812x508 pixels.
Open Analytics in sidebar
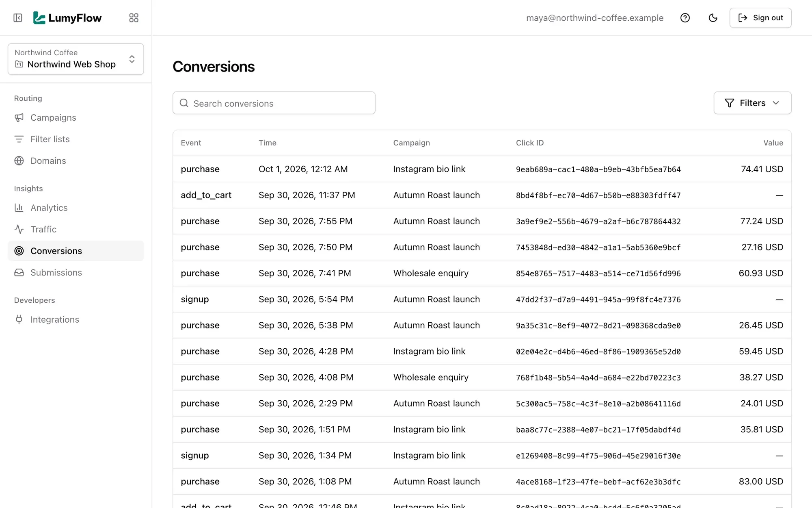pyautogui.click(x=76, y=208)
